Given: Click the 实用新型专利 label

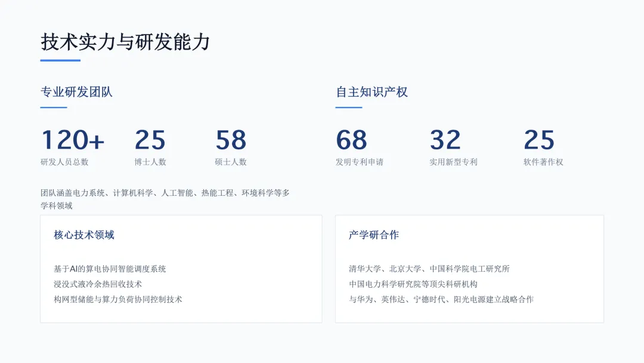Looking at the screenshot, I should click(x=453, y=162).
